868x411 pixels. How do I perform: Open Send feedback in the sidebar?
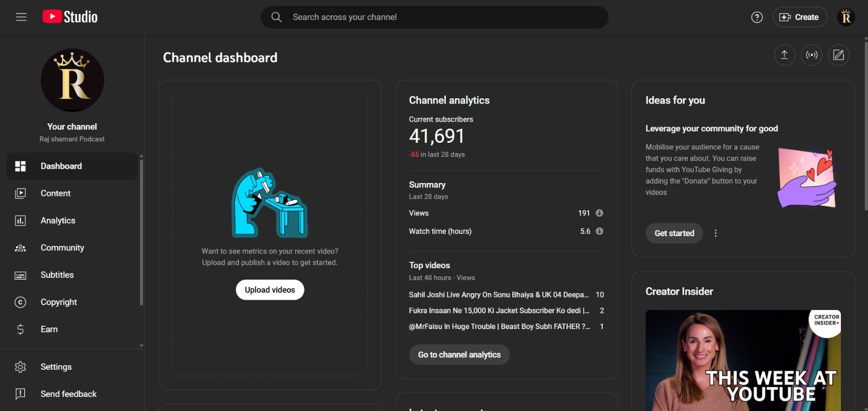tap(72, 394)
